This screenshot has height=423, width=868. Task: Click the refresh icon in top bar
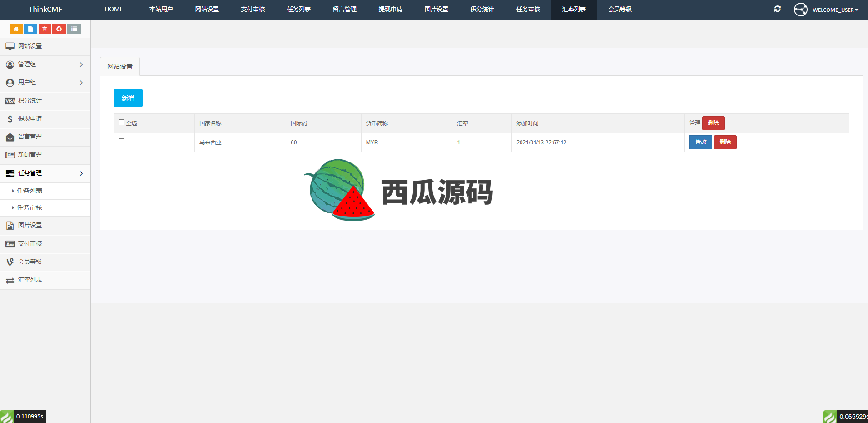coord(778,9)
